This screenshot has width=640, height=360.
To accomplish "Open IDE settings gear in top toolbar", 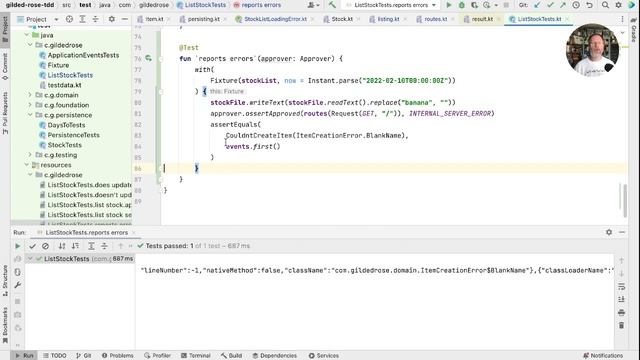I will coord(618,5).
